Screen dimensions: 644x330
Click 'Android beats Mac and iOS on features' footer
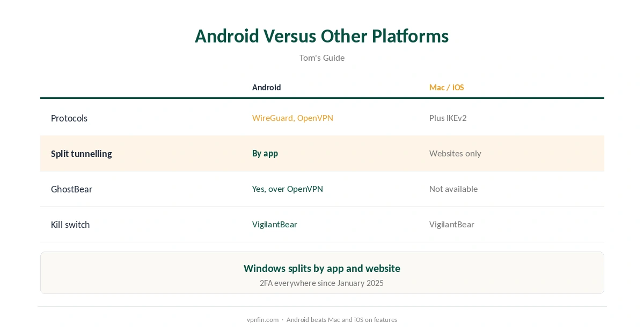coord(342,320)
